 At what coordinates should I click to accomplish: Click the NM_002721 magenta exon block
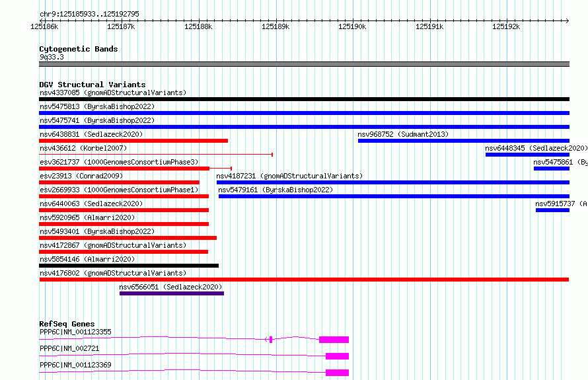click(x=338, y=356)
